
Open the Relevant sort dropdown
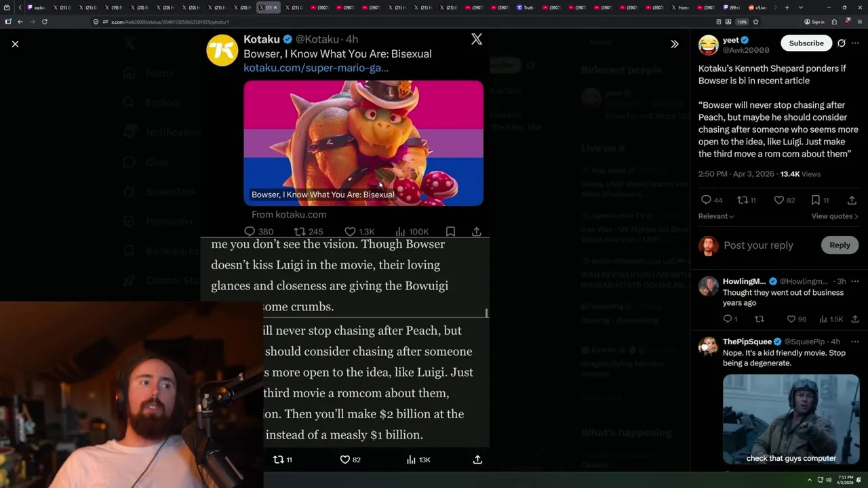click(x=716, y=216)
